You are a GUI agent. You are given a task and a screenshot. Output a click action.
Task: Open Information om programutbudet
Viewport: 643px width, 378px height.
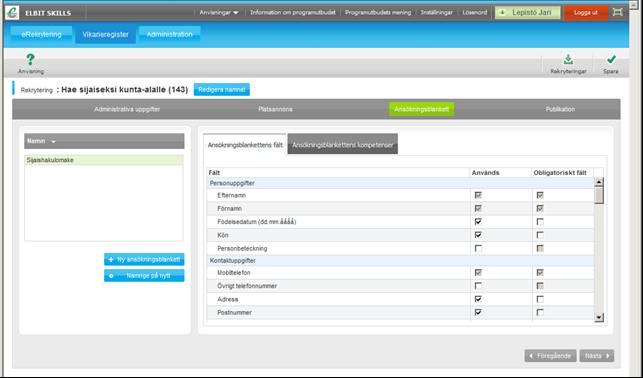tap(293, 13)
